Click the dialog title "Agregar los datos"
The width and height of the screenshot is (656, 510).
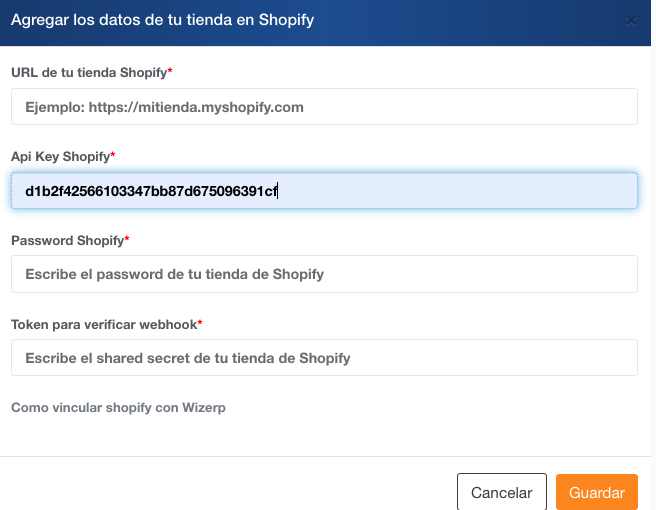point(162,20)
